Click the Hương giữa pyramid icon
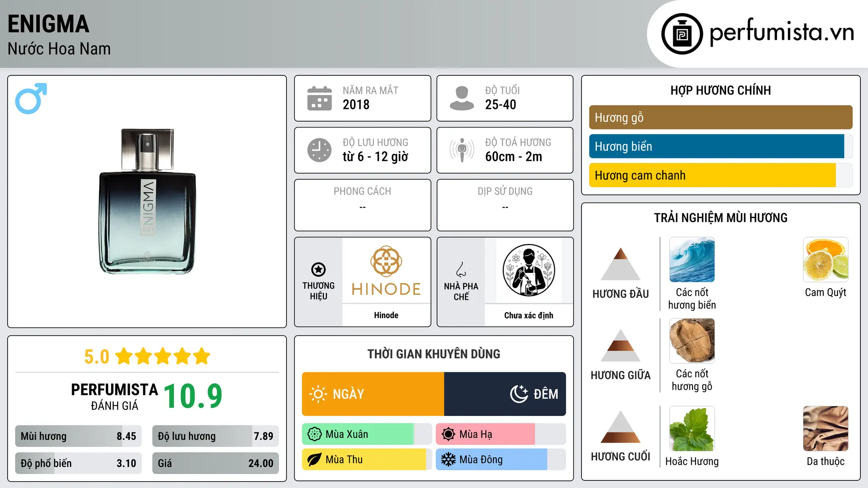The width and height of the screenshot is (868, 488). coord(620,345)
